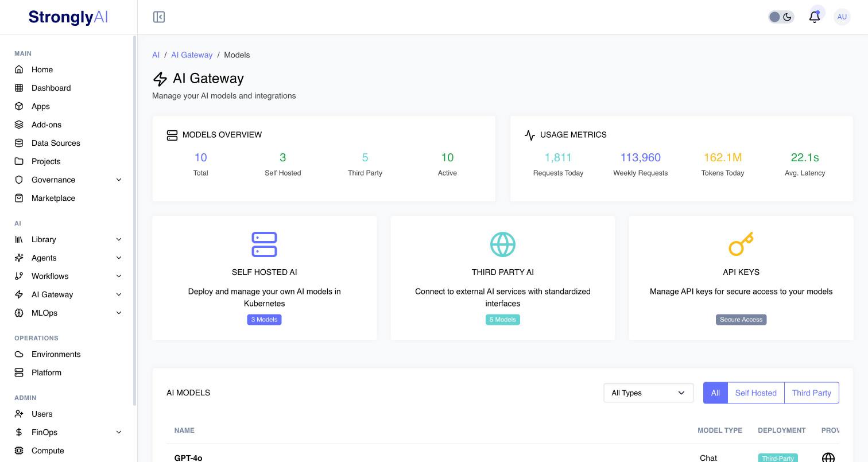Expand the FinOps chevron
Screen dimensions: 868x462
(x=119, y=432)
